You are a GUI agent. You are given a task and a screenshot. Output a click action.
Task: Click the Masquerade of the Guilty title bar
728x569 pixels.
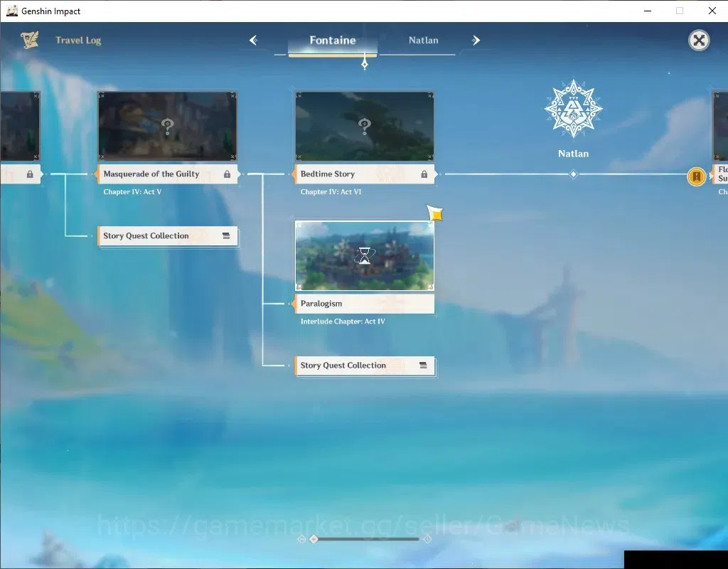click(168, 174)
